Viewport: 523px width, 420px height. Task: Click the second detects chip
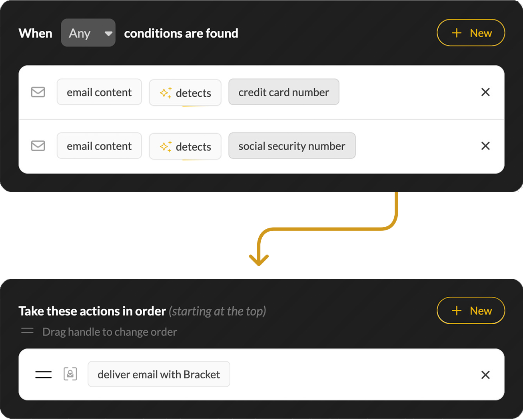(x=185, y=146)
